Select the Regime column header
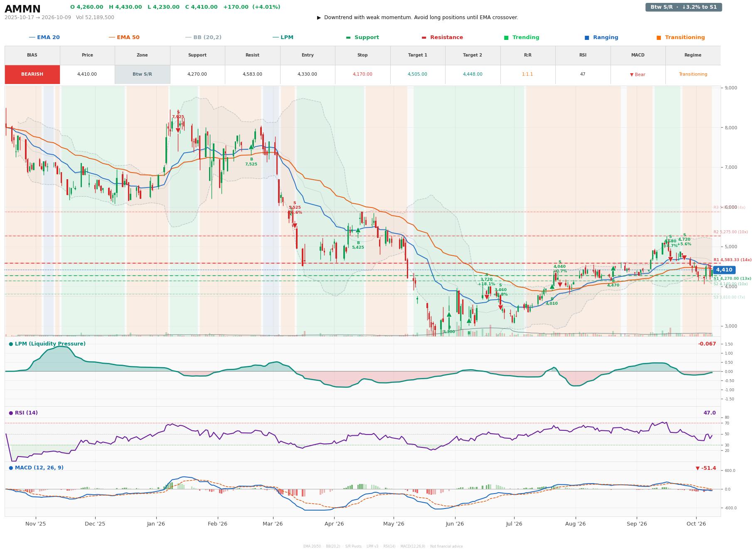Image resolution: width=756 pixels, height=553 pixels. pyautogui.click(x=692, y=55)
